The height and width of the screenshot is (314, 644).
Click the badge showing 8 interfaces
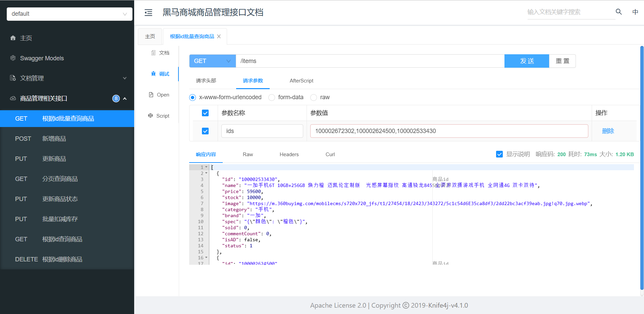coord(116,99)
